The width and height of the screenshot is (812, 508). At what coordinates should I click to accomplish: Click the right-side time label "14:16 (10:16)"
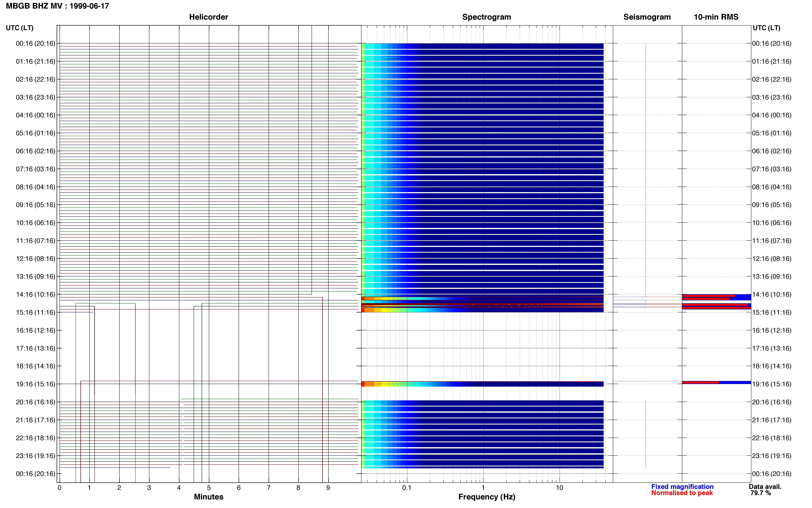pos(772,294)
